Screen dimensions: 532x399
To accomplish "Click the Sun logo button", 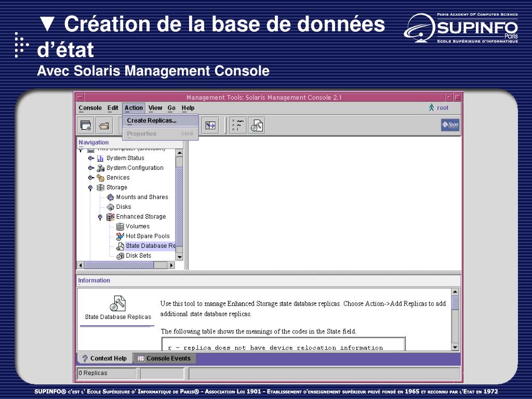I will (450, 125).
